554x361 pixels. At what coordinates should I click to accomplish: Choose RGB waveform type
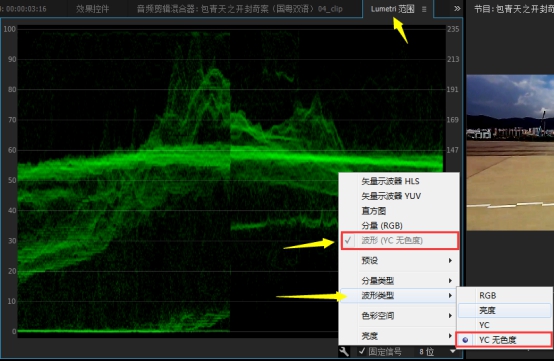pos(504,295)
